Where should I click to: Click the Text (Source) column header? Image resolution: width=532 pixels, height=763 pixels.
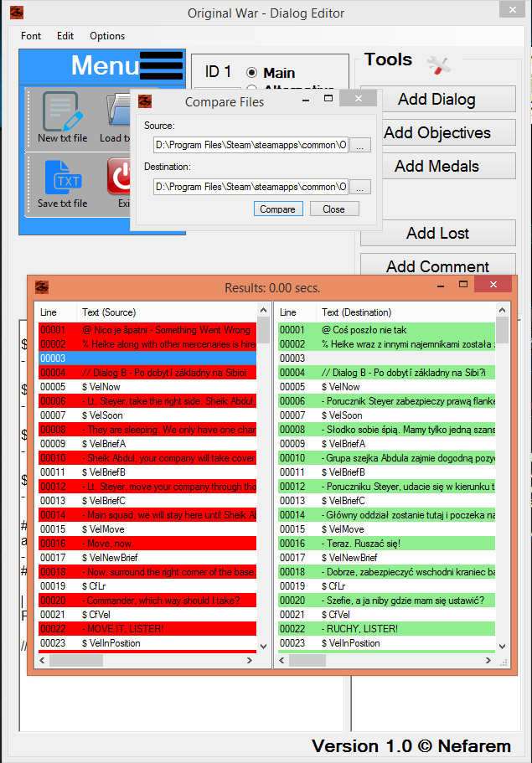click(x=167, y=312)
